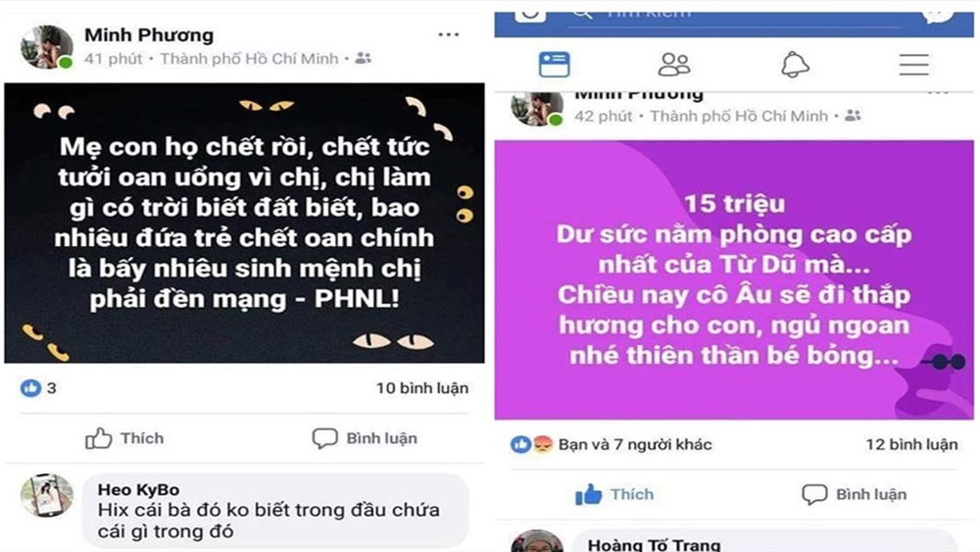The height and width of the screenshot is (552, 980).
Task: Click the like count 3 icon
Action: [x=30, y=388]
